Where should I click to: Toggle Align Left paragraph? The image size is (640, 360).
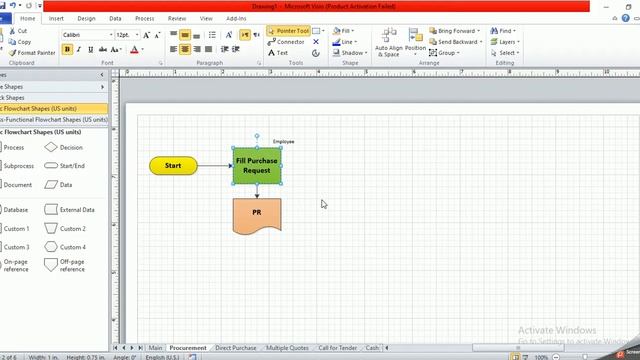click(x=173, y=49)
